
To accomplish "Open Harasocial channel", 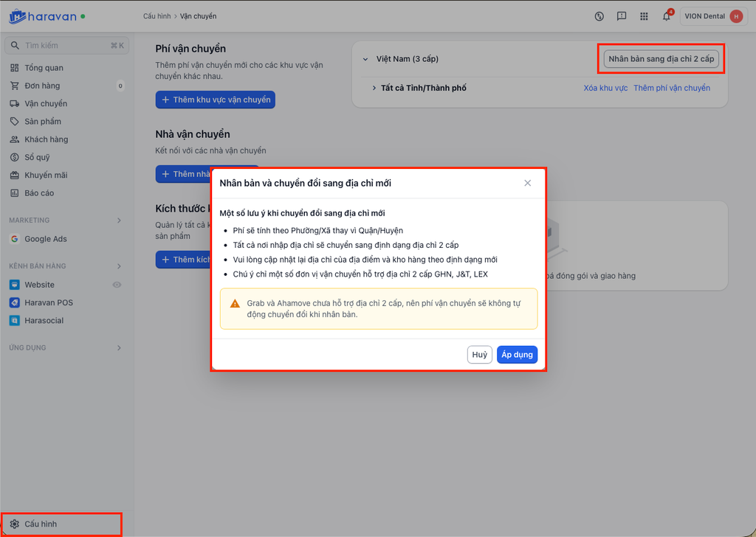I will pos(44,320).
